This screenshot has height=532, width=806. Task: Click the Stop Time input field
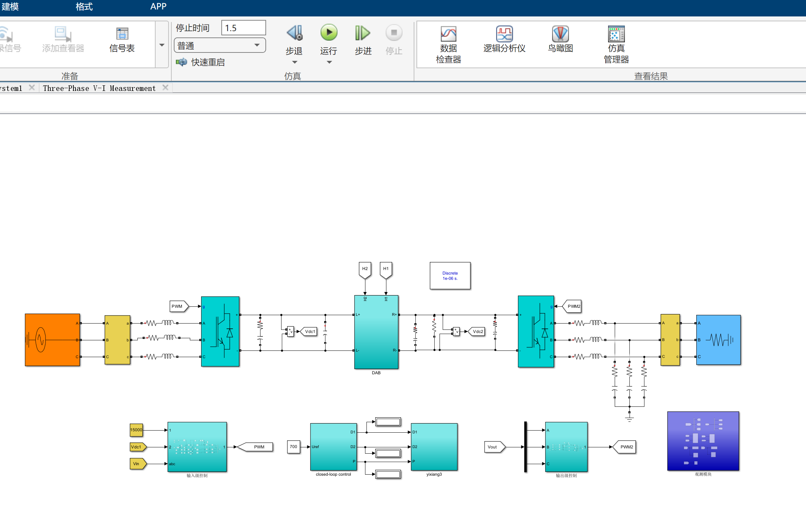point(243,28)
